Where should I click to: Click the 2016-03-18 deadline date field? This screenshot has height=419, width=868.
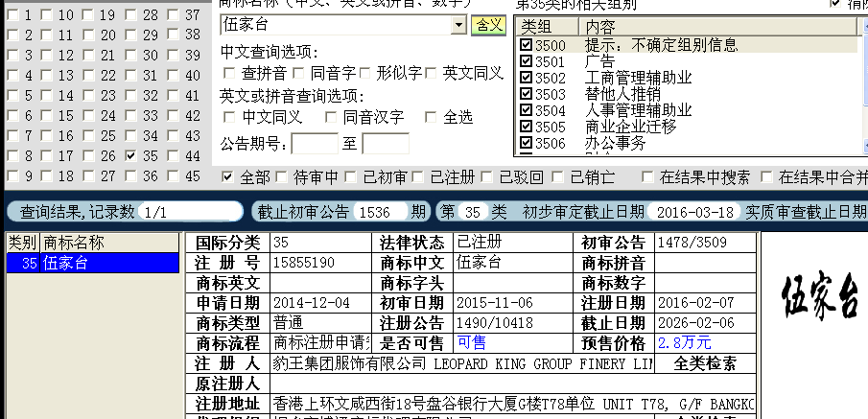(x=694, y=212)
